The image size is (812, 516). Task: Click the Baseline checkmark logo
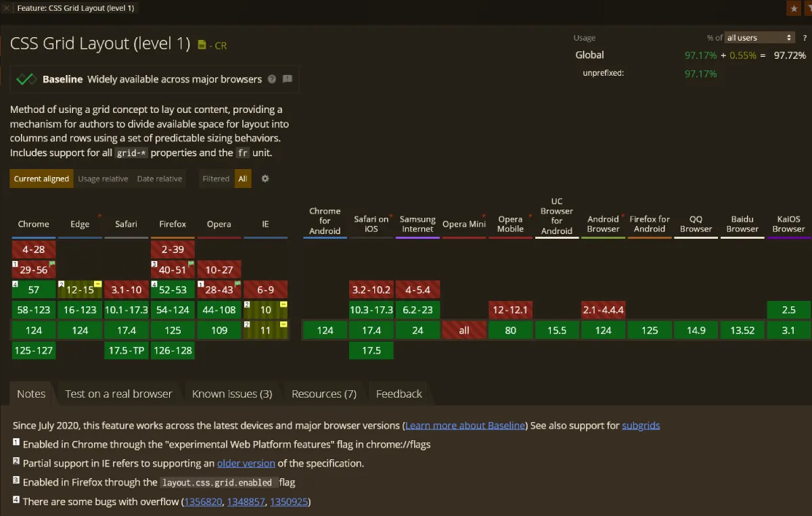(26, 79)
